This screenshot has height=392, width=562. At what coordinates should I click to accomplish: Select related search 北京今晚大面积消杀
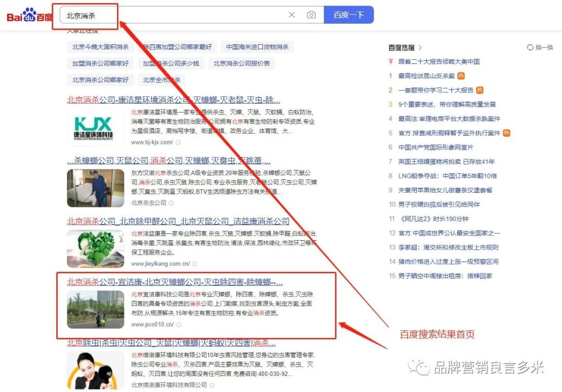click(100, 47)
